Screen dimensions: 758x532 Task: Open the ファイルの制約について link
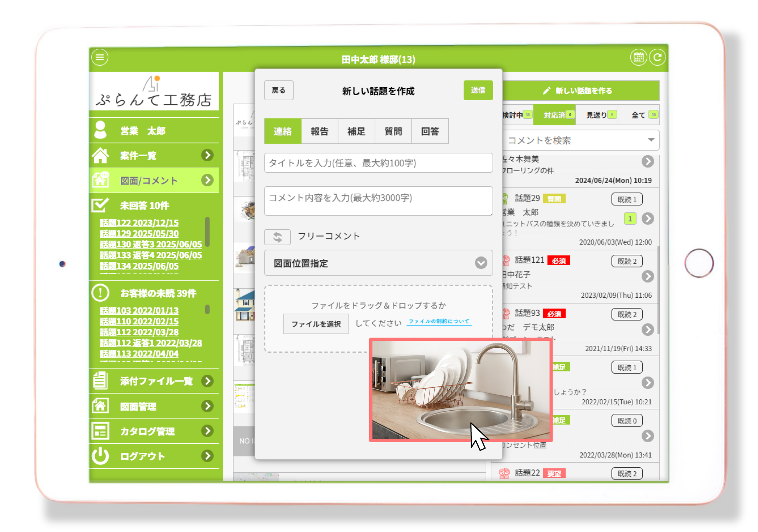[x=439, y=321]
